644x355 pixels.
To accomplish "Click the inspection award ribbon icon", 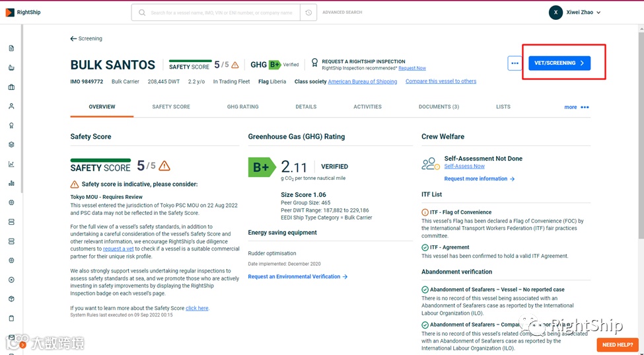I will [314, 62].
